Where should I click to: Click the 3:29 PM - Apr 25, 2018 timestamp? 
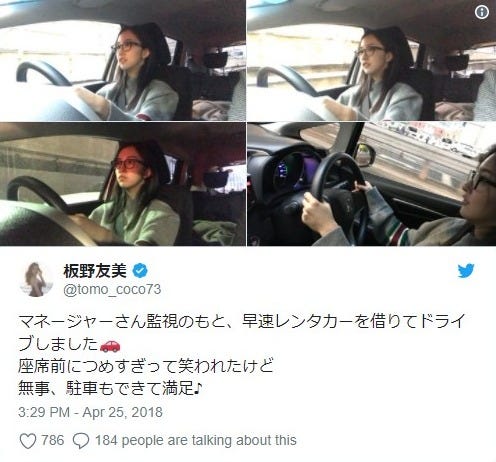click(90, 412)
